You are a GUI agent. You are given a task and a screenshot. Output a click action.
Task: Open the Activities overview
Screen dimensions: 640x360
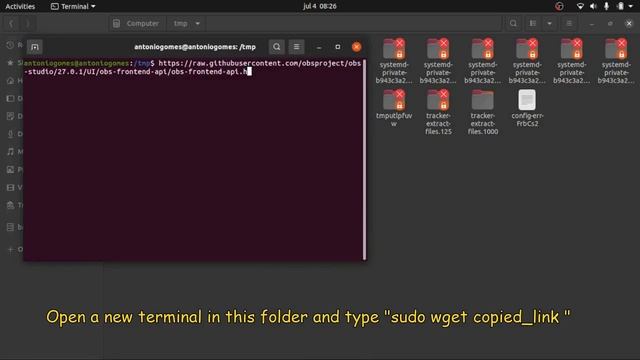(20, 6)
